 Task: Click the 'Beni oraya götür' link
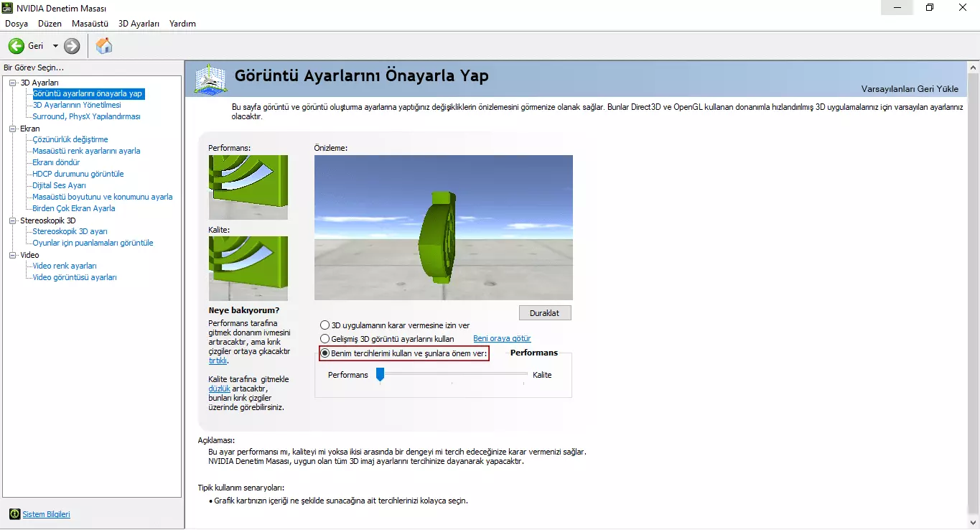[x=502, y=338]
